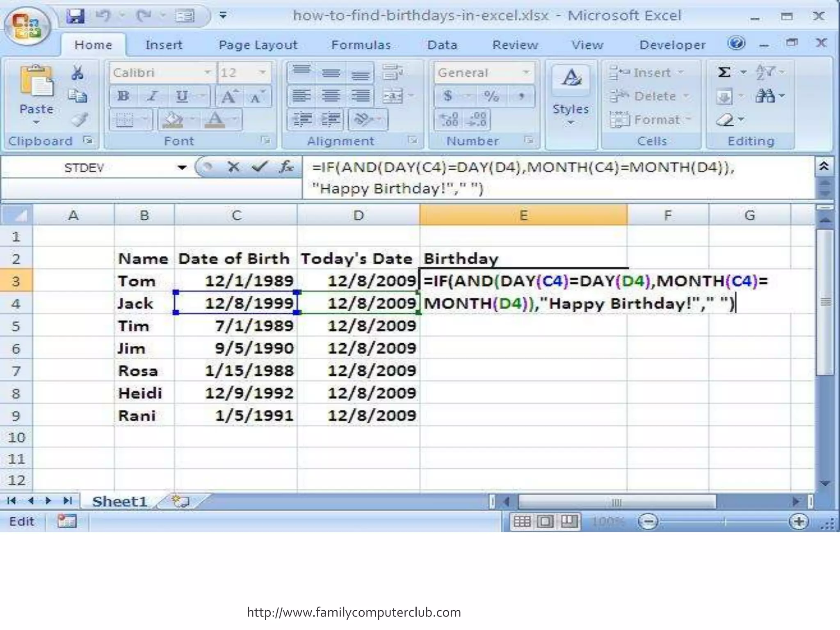Screen dimensions: 840x630
Task: Switch to the Data tab
Action: coord(442,45)
